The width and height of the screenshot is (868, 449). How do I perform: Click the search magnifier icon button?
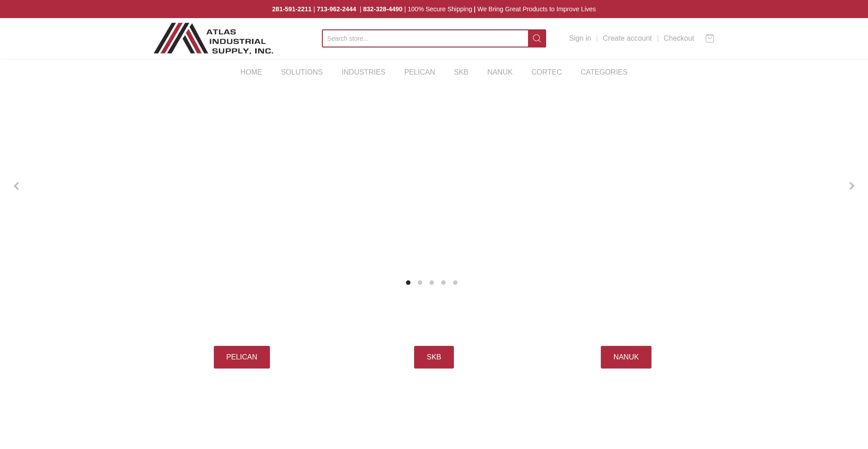537,38
